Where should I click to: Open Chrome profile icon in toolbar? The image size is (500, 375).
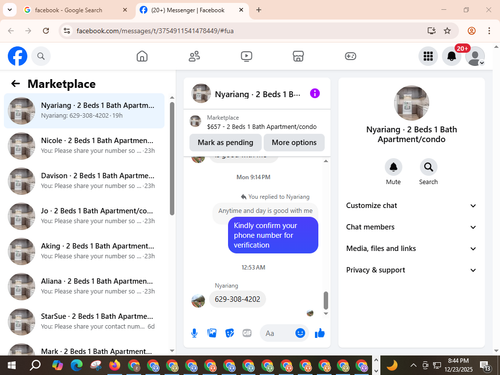(471, 31)
